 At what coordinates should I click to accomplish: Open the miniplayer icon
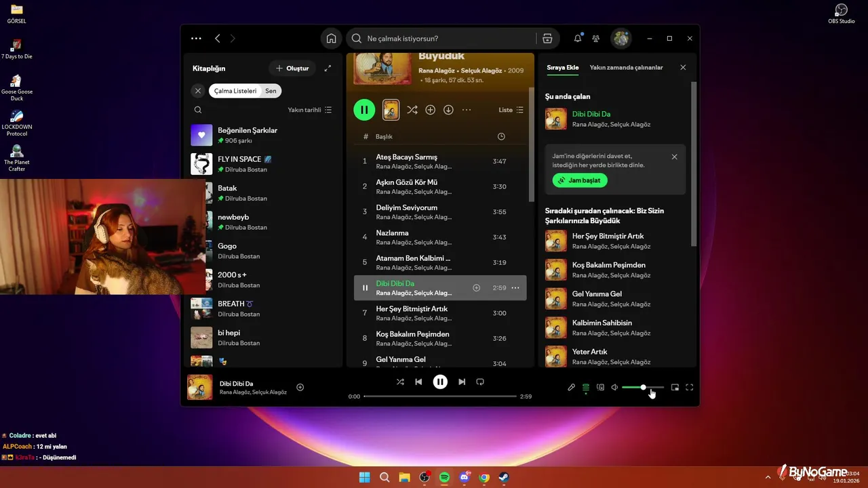(x=675, y=388)
